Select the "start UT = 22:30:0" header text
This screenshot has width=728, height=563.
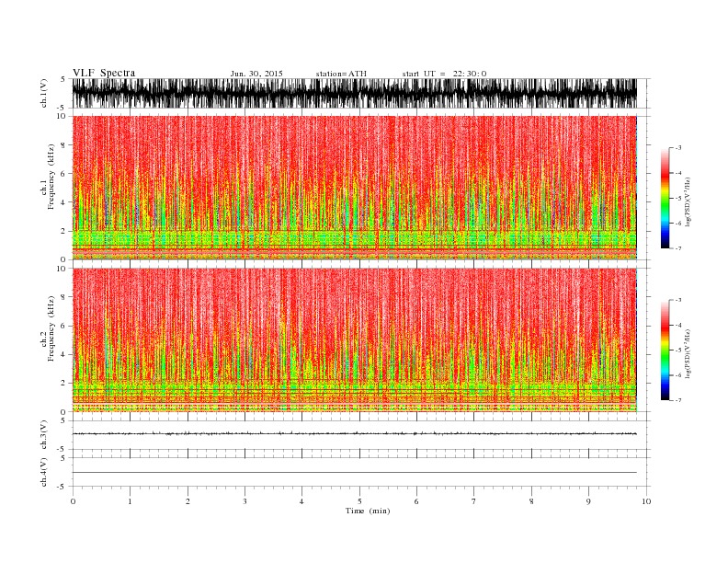tap(444, 74)
